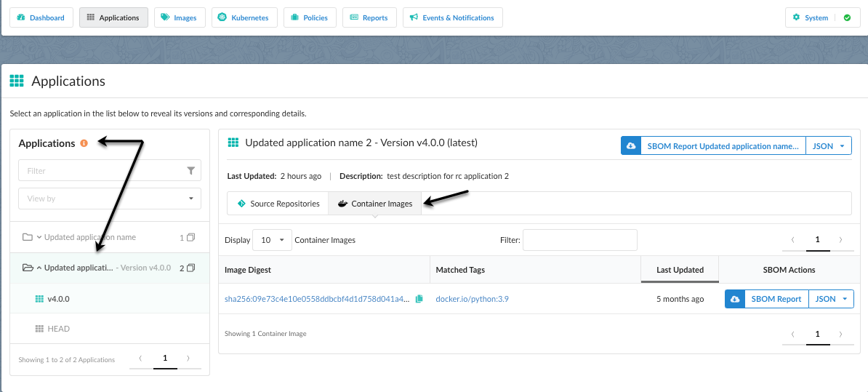
Task: Click the orange info icon beside Applications
Action: tap(84, 143)
